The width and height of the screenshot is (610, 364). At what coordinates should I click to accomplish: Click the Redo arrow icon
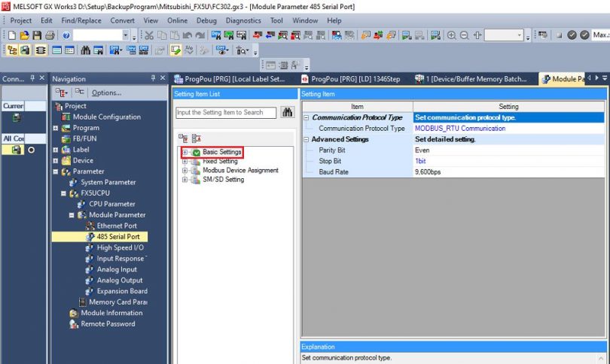click(200, 35)
